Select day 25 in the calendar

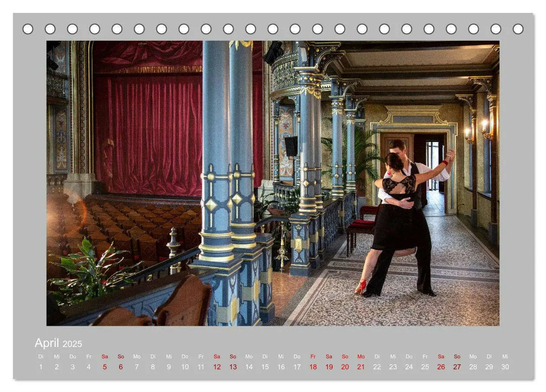click(425, 367)
